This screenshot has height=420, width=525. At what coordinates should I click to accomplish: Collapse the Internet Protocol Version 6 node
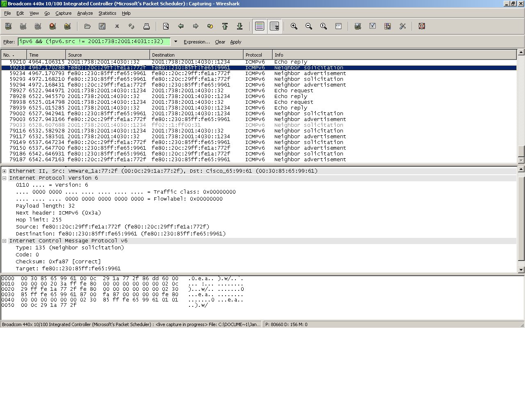[5, 178]
